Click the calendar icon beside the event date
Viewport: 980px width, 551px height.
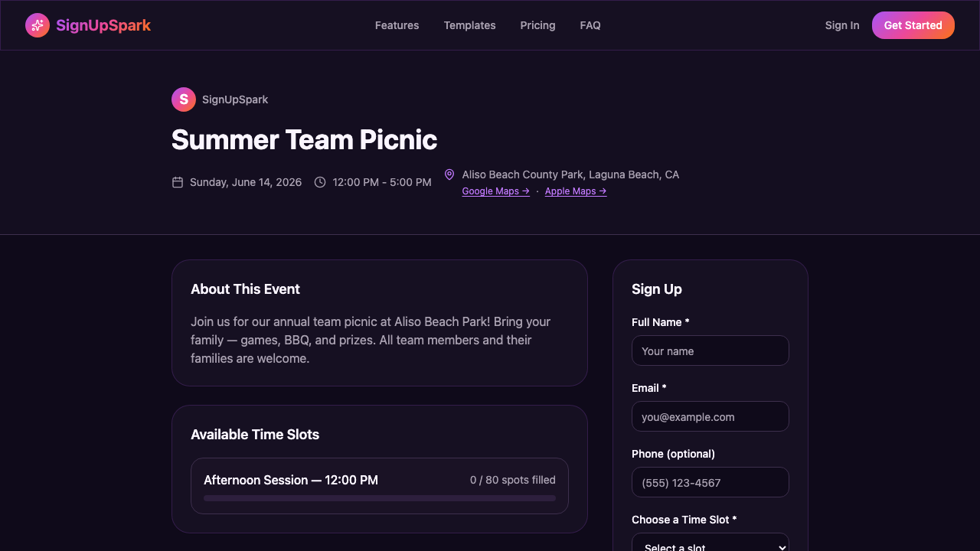coord(177,182)
